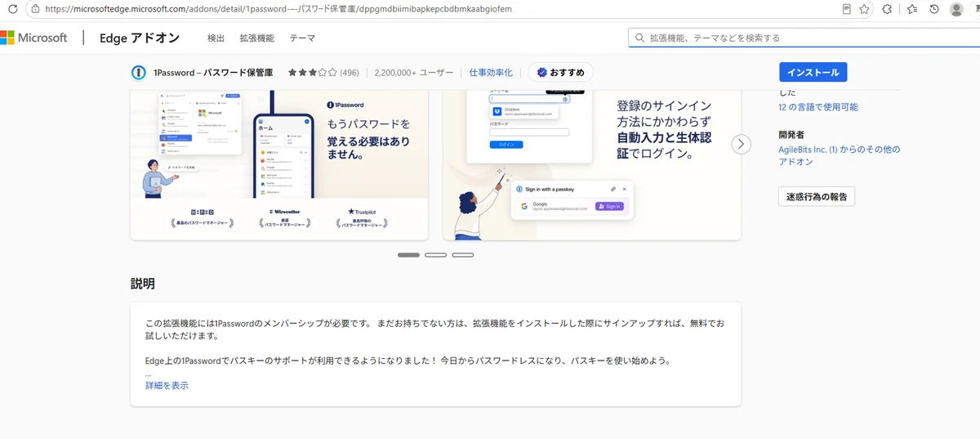
Task: Click the address bar URL
Action: point(278,9)
